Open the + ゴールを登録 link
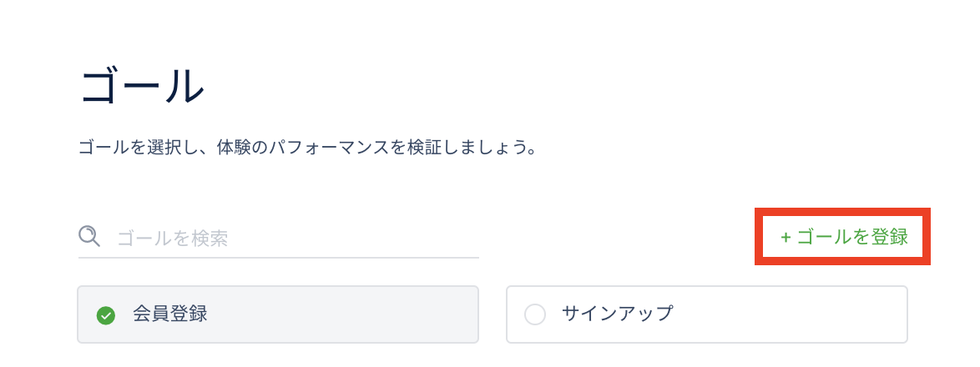 click(844, 237)
